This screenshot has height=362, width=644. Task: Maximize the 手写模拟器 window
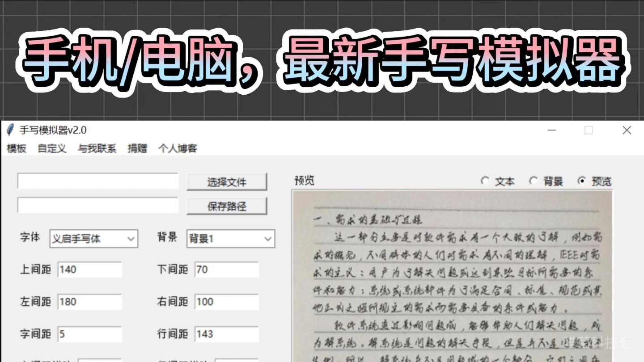tap(589, 130)
